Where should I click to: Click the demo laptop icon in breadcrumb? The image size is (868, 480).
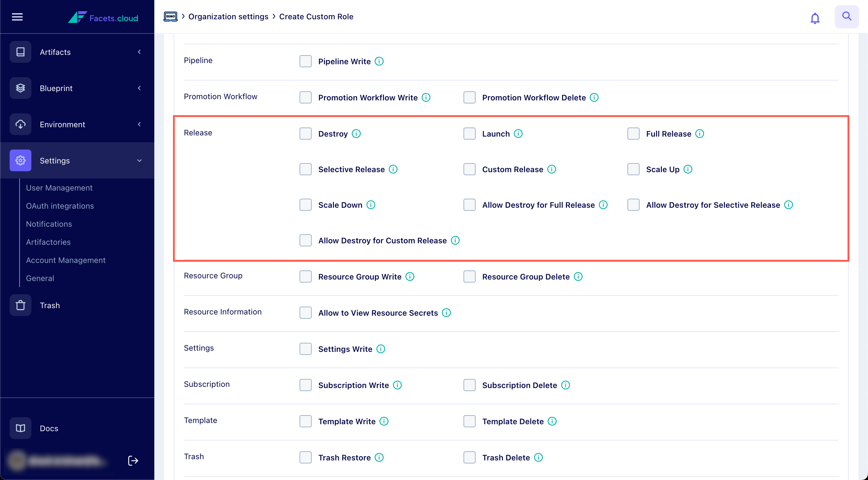tap(171, 17)
